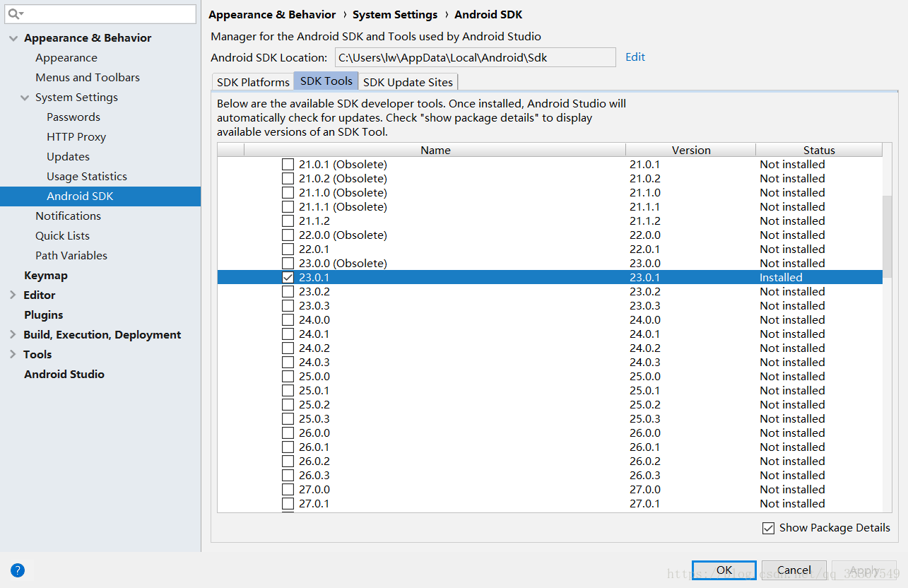Check the 25.0.3 build tools checkbox
Viewport: 908px width, 588px height.
pos(288,418)
